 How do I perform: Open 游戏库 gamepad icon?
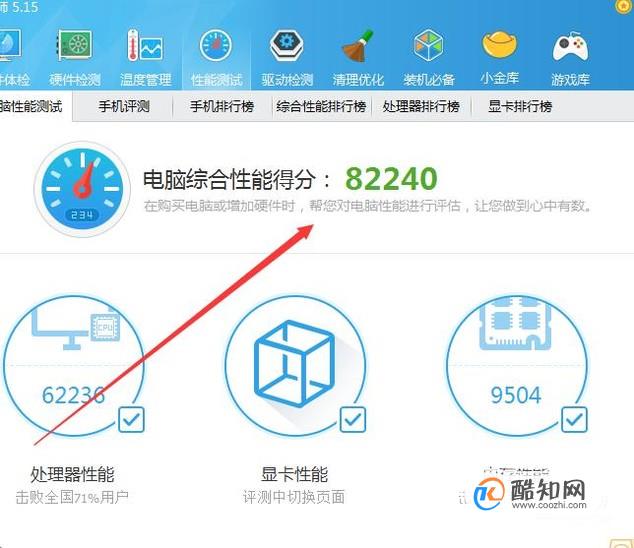coord(570,47)
